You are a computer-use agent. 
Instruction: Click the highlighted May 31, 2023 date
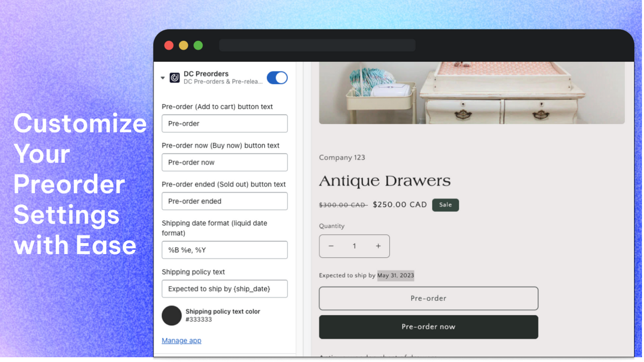tap(395, 275)
